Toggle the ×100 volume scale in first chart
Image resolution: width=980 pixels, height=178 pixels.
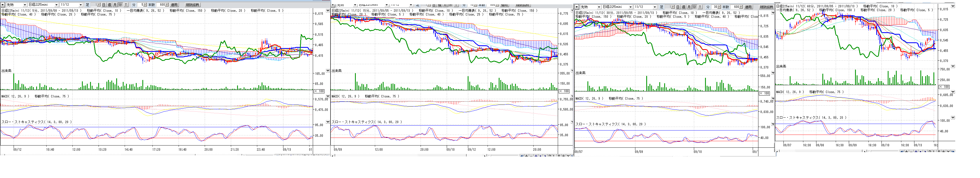point(319,91)
